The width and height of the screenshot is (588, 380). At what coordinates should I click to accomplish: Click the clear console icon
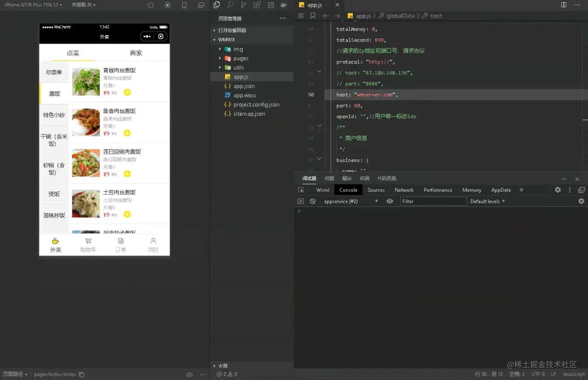point(313,201)
